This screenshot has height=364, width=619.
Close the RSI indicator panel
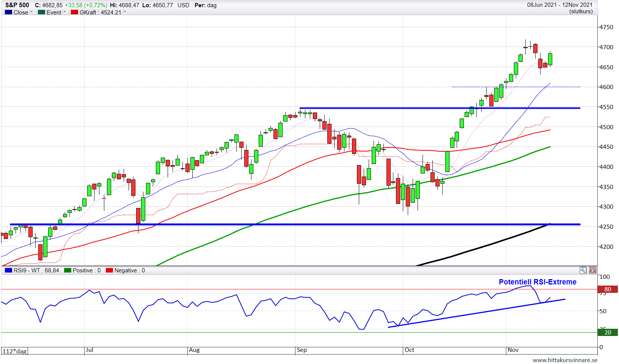[x=592, y=270]
